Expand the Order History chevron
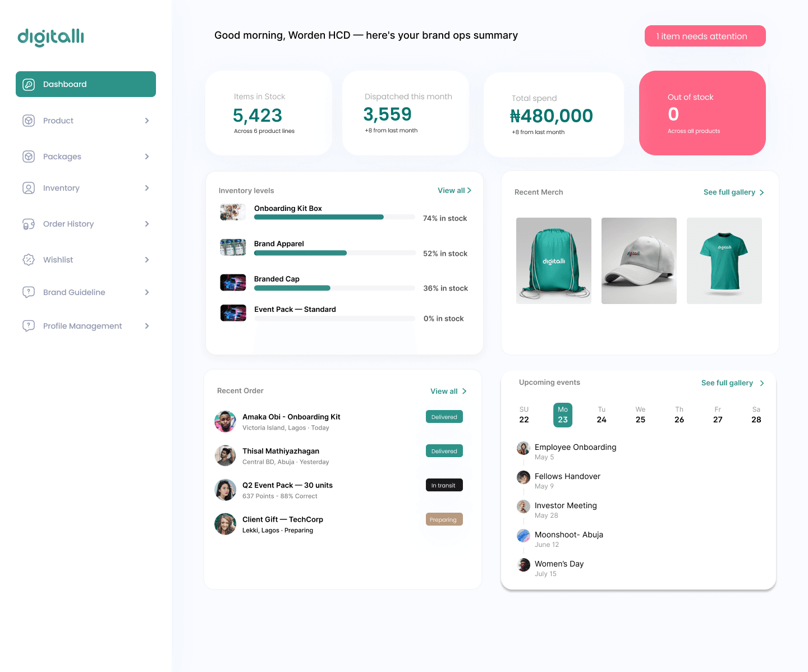 [x=147, y=223]
